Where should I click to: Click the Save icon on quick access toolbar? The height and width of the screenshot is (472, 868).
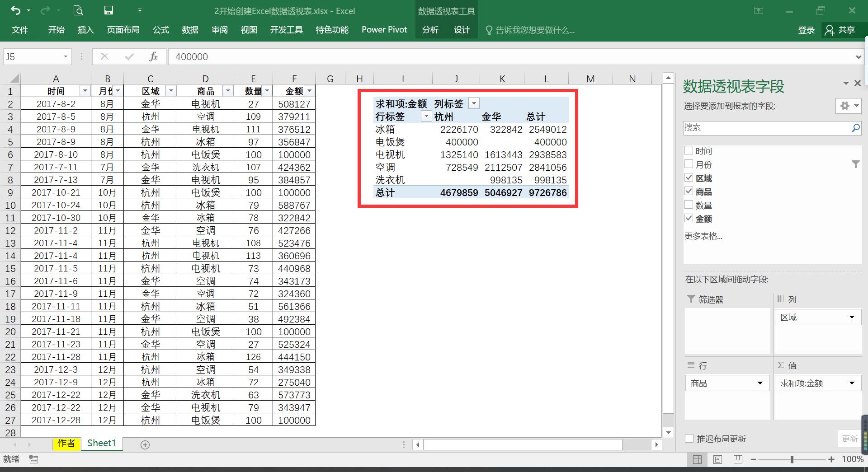pos(108,10)
